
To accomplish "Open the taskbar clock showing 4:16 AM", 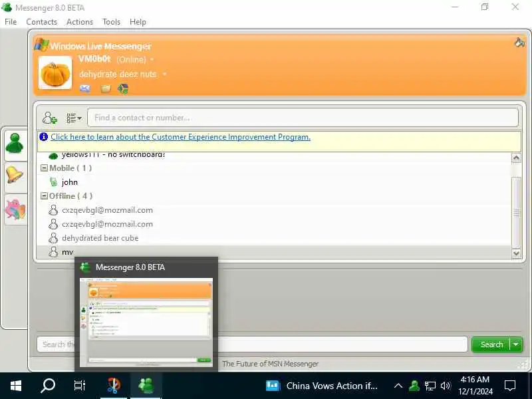I will pyautogui.click(x=475, y=386).
